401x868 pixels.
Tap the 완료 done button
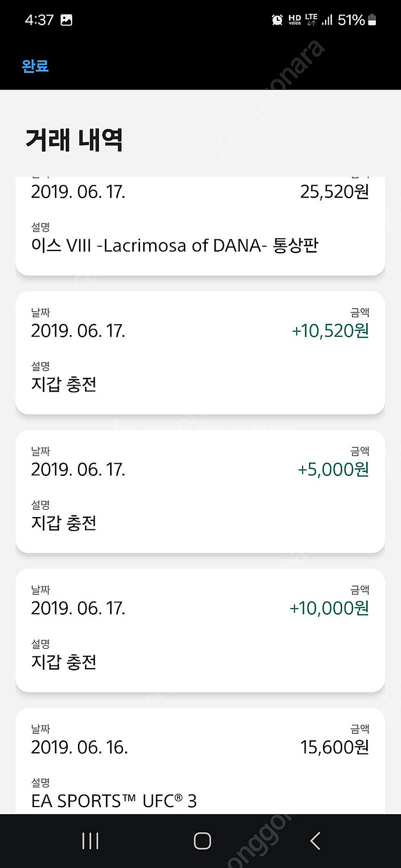coord(35,66)
